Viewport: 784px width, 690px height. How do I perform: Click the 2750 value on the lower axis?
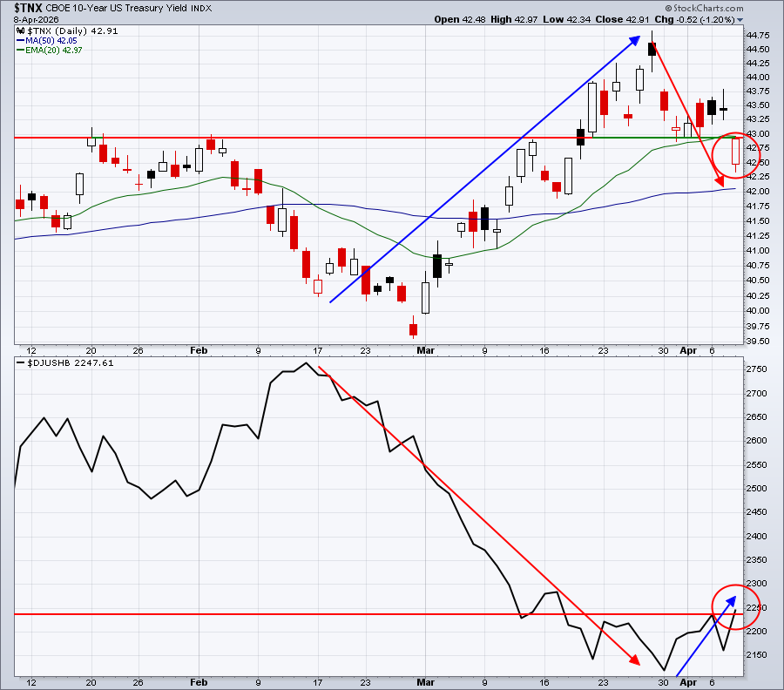[x=756, y=369]
